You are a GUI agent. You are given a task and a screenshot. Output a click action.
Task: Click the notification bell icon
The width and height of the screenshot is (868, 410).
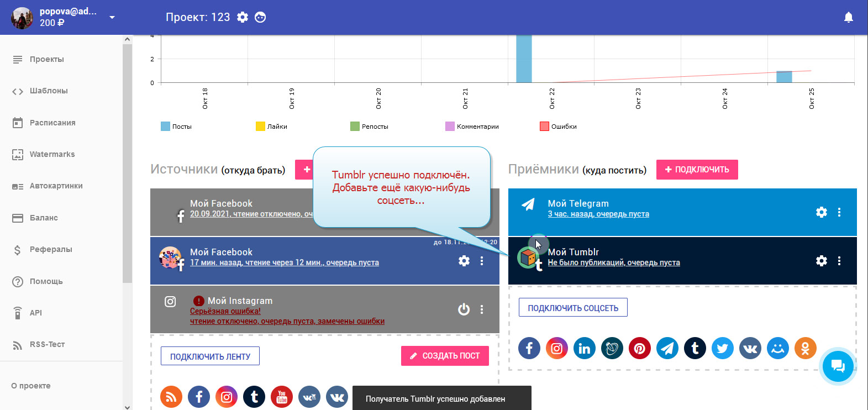point(848,17)
